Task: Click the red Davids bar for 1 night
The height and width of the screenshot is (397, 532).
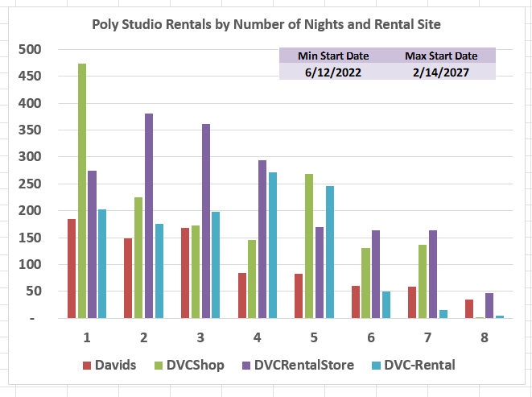Action: tap(72, 269)
